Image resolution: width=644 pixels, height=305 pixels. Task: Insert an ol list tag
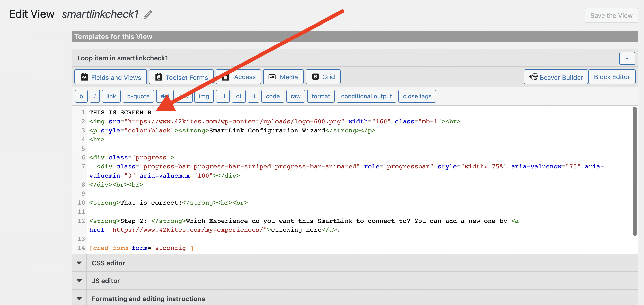(x=238, y=96)
